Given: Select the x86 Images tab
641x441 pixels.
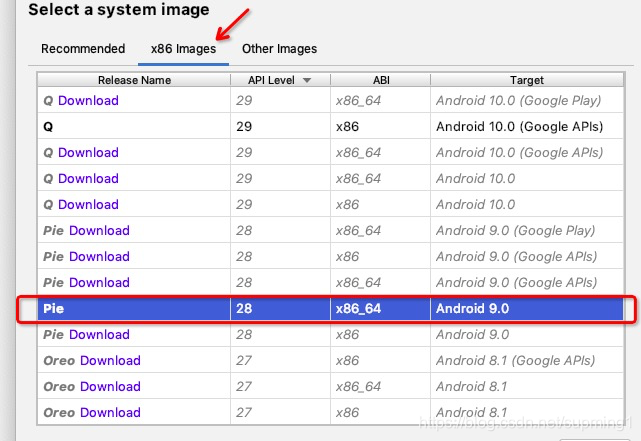Looking at the screenshot, I should point(183,49).
